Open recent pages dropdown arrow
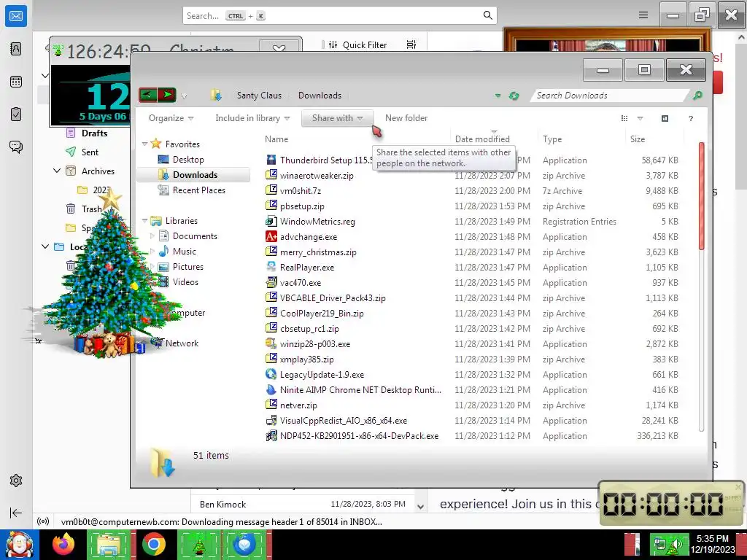Image resolution: width=747 pixels, height=560 pixels. (184, 96)
